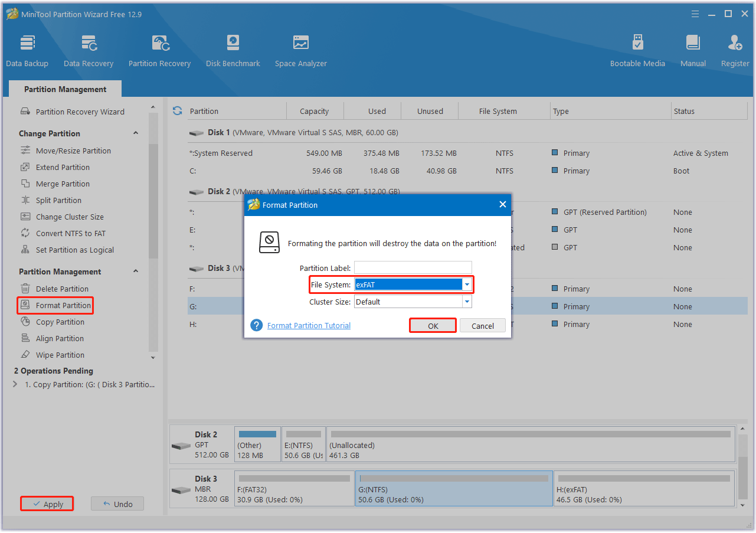Close the Format Partition dialog
This screenshot has width=756, height=533.
pyautogui.click(x=503, y=205)
